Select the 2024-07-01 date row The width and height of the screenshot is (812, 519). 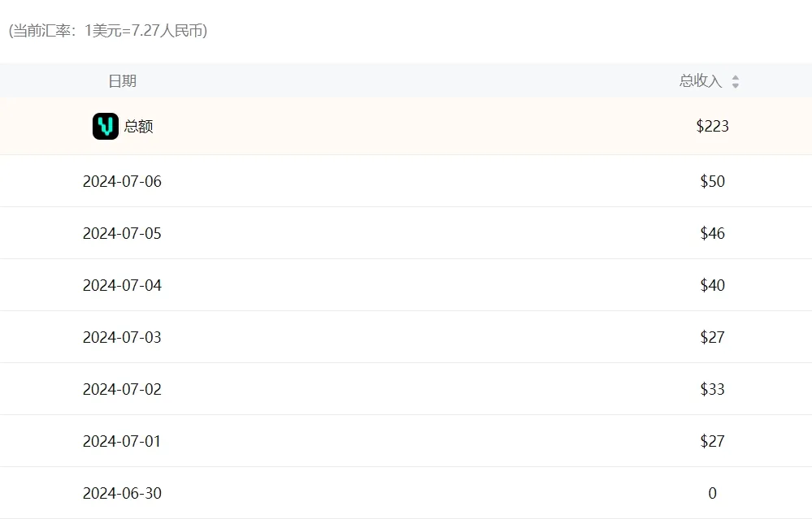click(x=122, y=441)
